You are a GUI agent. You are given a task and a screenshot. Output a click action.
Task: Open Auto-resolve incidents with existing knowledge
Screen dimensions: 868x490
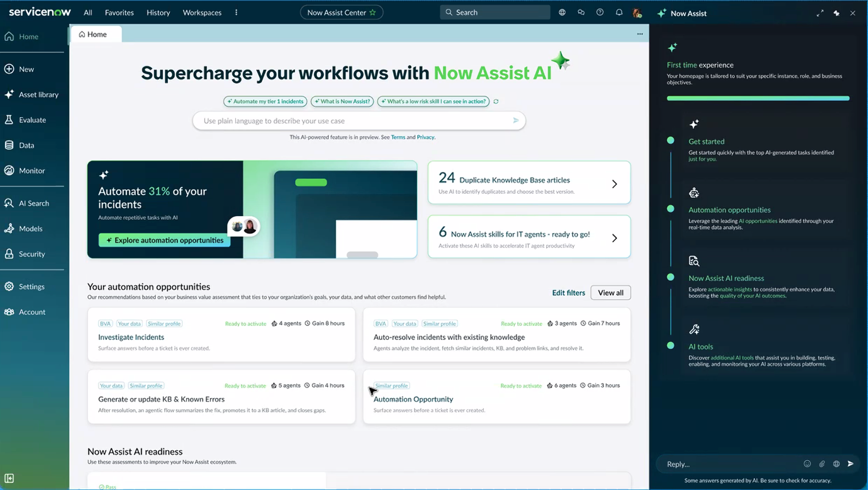pos(497,334)
